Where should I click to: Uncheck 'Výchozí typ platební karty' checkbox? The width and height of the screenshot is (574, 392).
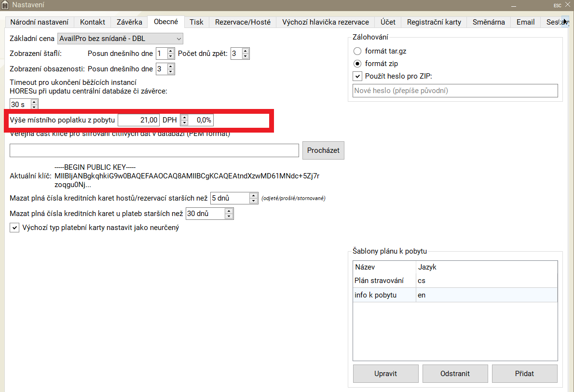[x=14, y=228]
